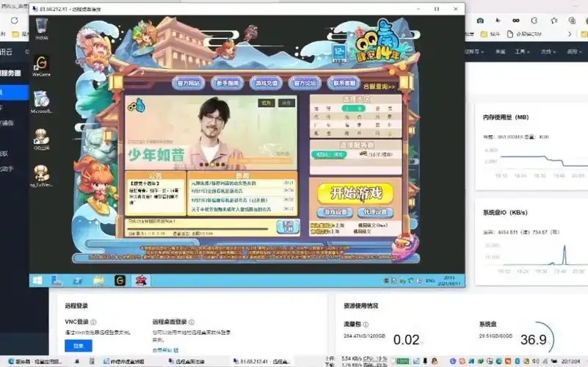Click the 联系客服 customer service button
The height and width of the screenshot is (367, 588).
click(344, 83)
